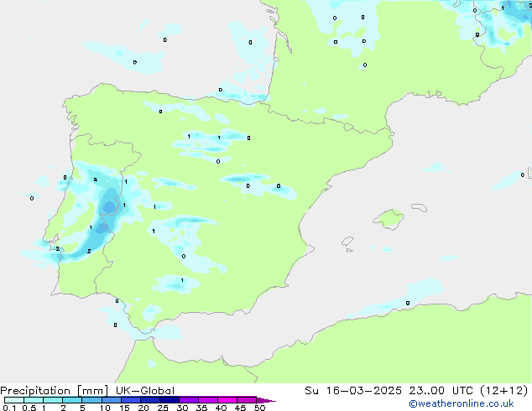Image resolution: width=532 pixels, height=411 pixels.
Task: Click the '35' legend scale label
Action: (x=201, y=408)
